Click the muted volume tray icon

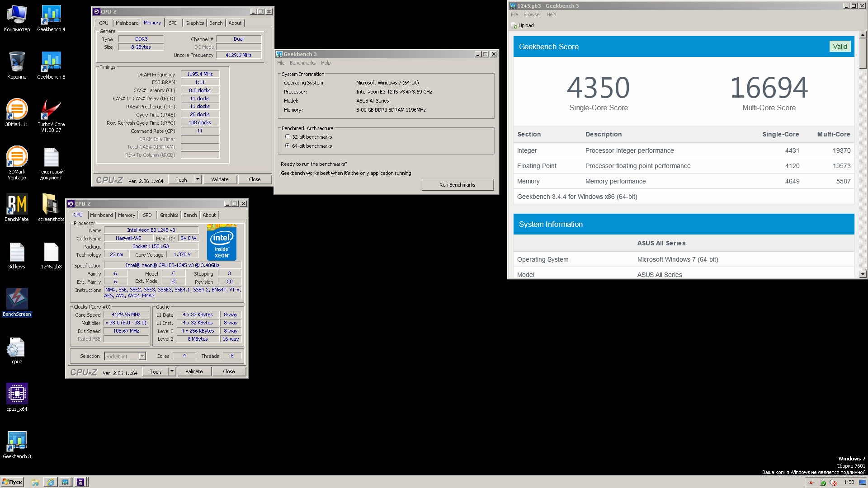[x=833, y=483]
